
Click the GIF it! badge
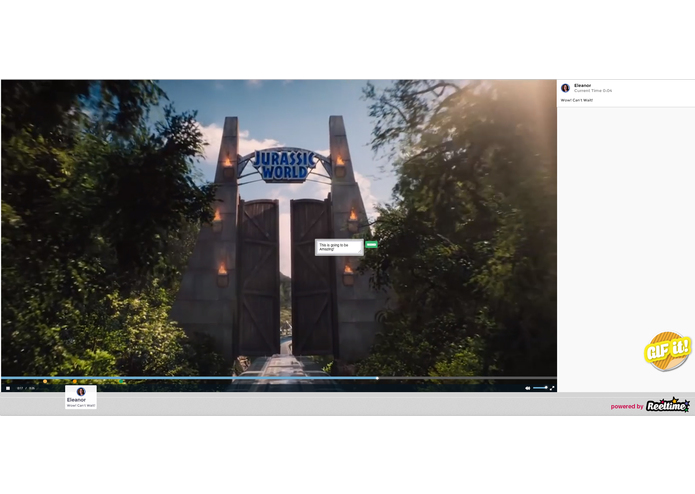(668, 350)
